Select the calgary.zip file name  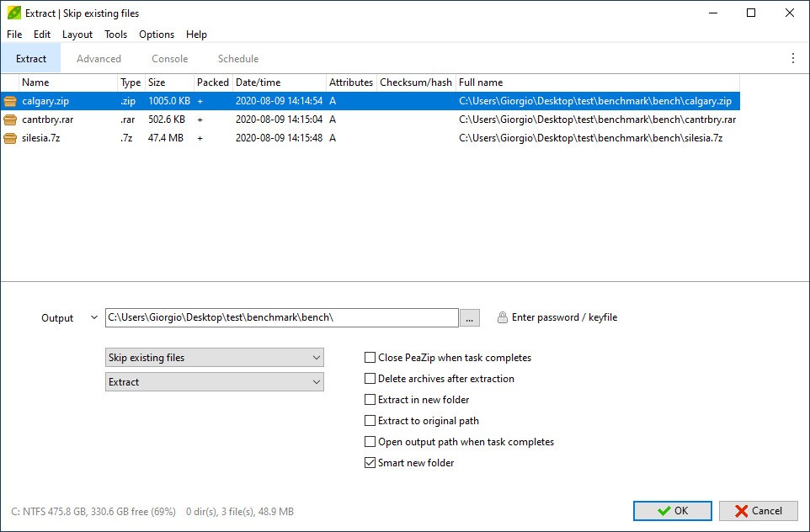(45, 101)
